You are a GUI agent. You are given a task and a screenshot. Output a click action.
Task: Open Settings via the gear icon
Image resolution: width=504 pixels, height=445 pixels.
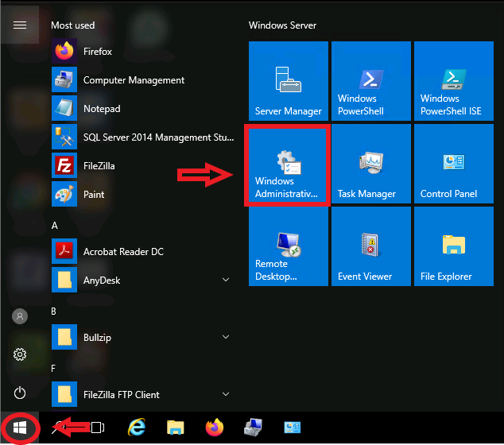(x=20, y=354)
